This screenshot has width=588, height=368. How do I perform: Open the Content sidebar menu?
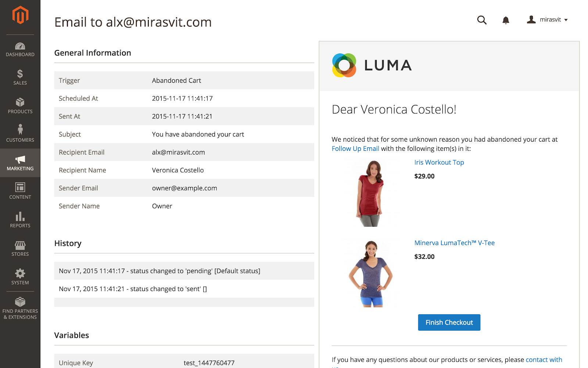(x=20, y=191)
